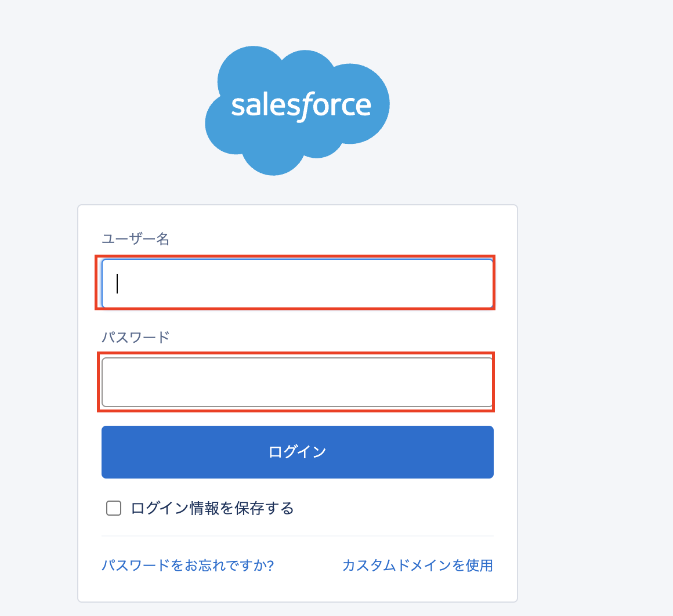Click the パスワード field label
The image size is (673, 616).
click(135, 337)
